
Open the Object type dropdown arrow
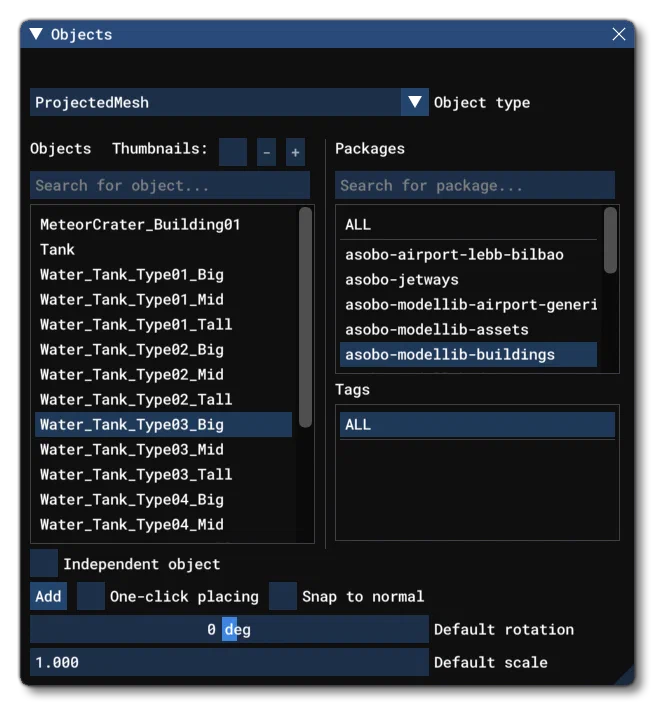[414, 102]
